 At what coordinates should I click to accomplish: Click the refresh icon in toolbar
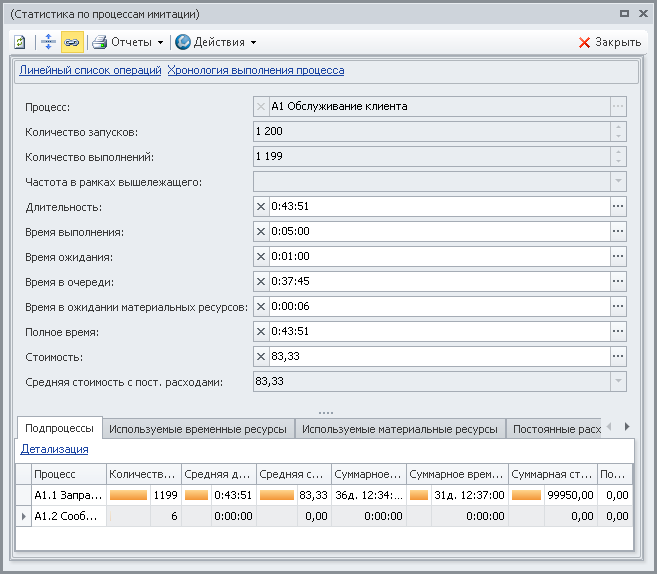tap(20, 42)
